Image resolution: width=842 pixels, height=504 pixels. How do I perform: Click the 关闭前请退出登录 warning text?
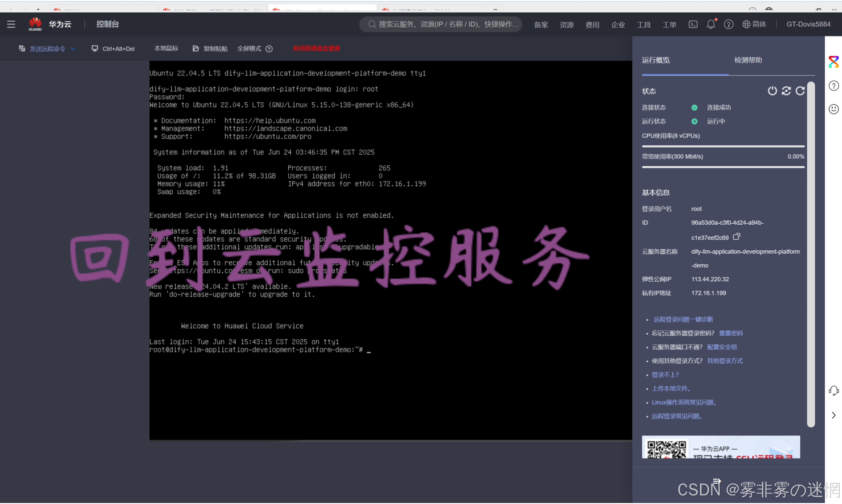pyautogui.click(x=316, y=48)
